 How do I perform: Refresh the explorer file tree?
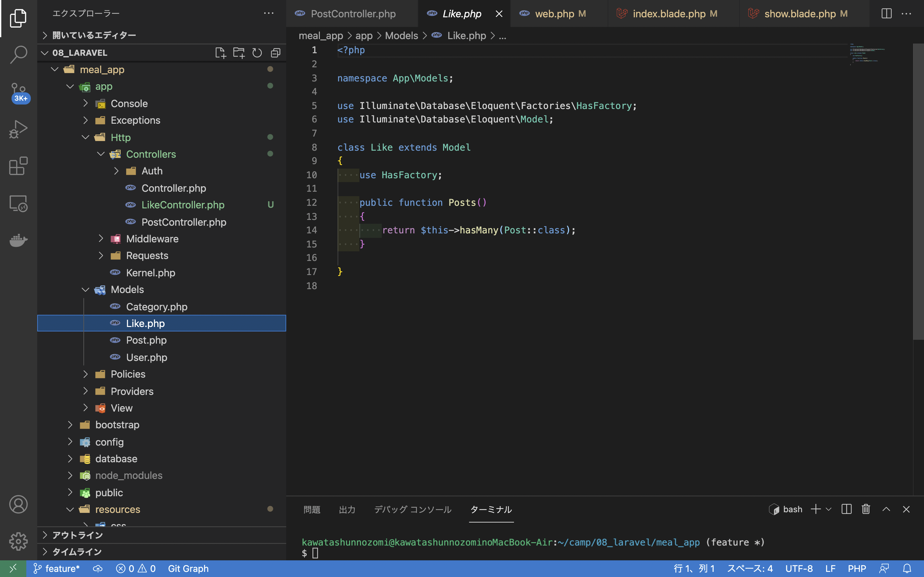point(257,53)
